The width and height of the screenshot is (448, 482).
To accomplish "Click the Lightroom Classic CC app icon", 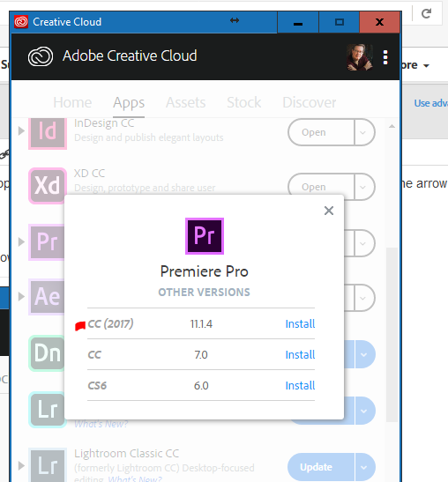I will point(48,465).
